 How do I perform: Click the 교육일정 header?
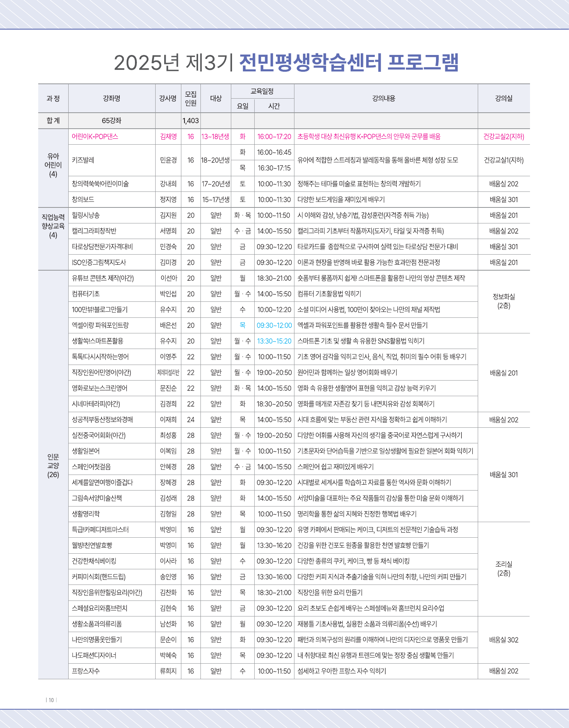[262, 91]
